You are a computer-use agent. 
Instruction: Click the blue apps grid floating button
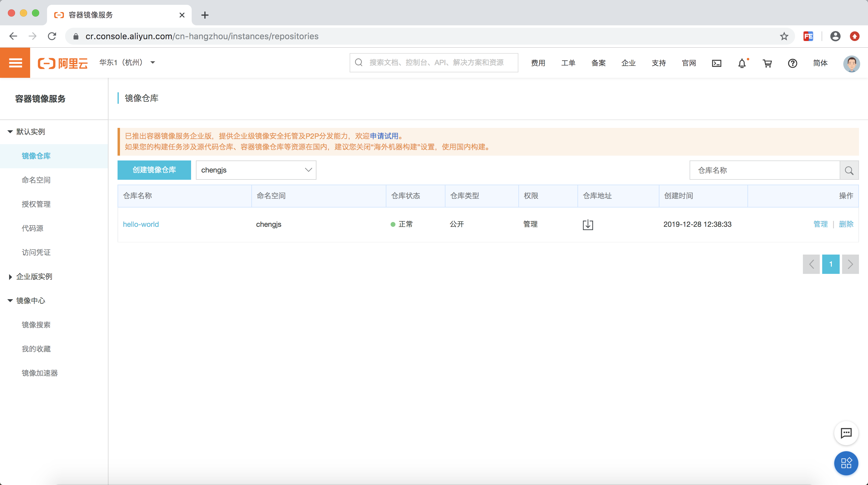846,463
